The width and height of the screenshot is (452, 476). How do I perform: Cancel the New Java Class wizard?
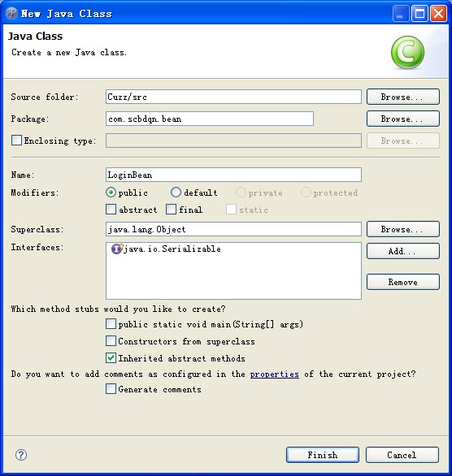[x=402, y=455]
